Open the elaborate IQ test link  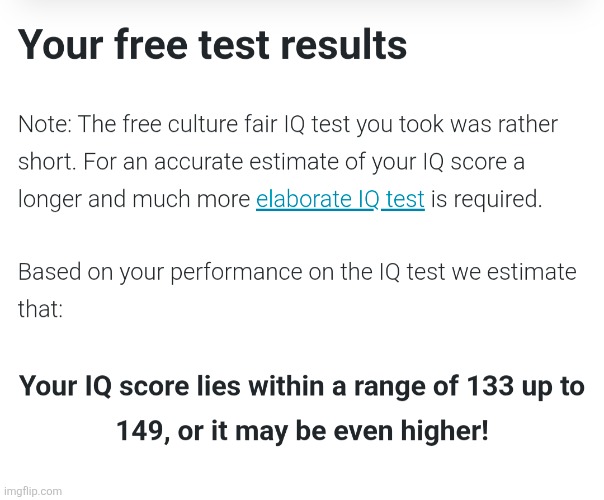tap(340, 200)
